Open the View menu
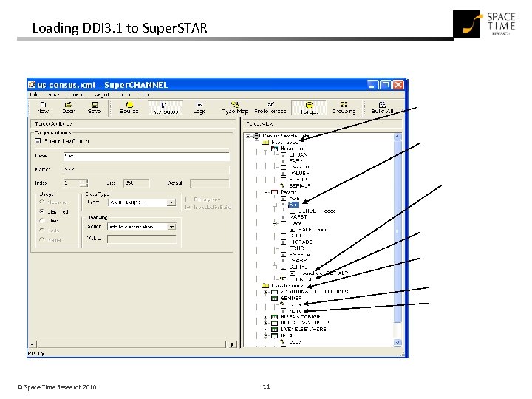The image size is (532, 399). (x=52, y=95)
